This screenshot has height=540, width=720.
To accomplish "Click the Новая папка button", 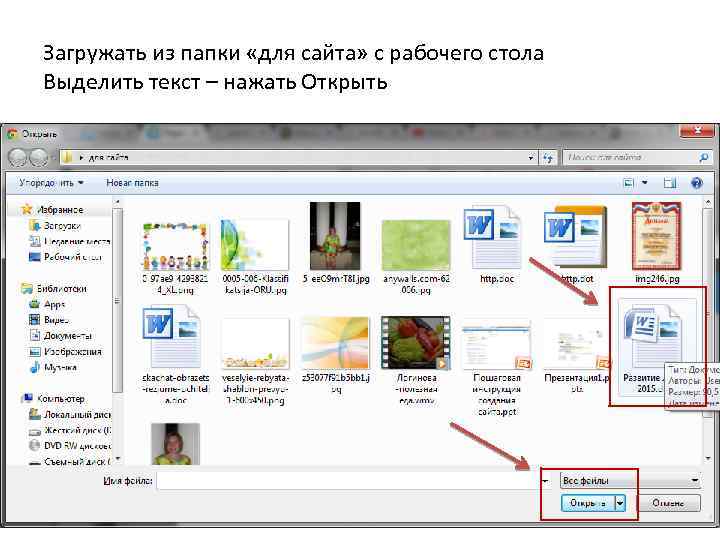I will (x=132, y=183).
